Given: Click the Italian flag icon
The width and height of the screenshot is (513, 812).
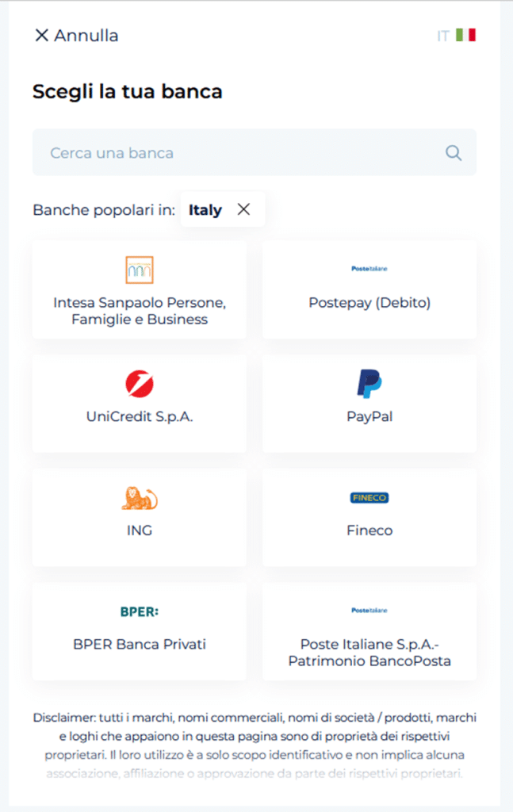Looking at the screenshot, I should pos(466,35).
